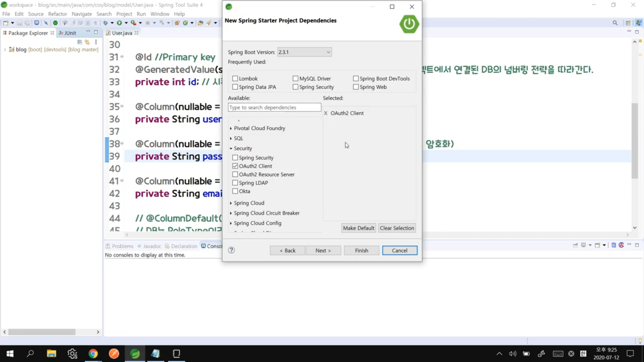Uncheck OAuth2 Client in the Security list
This screenshot has width=644, height=362.
pyautogui.click(x=235, y=166)
